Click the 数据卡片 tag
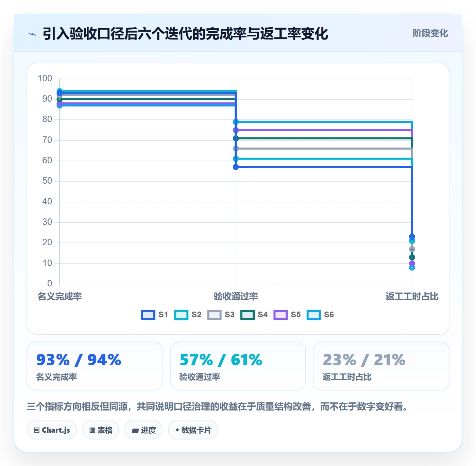Viewport: 476px width, 466px height. (193, 430)
